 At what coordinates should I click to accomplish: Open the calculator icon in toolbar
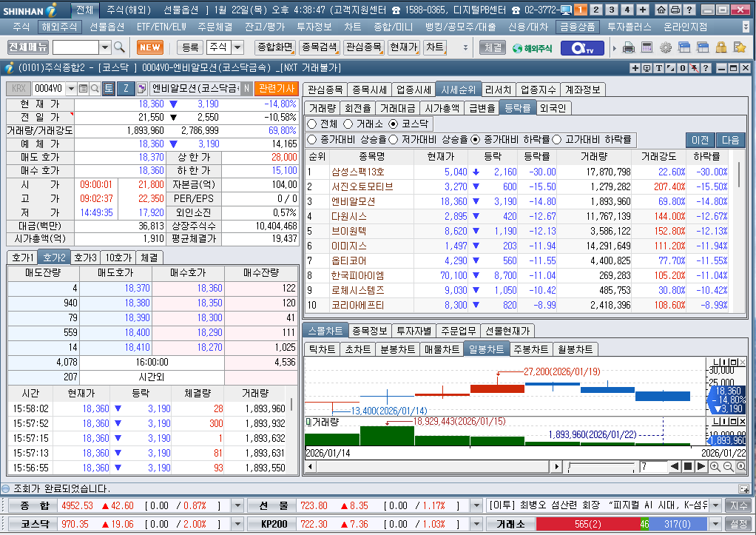(647, 47)
